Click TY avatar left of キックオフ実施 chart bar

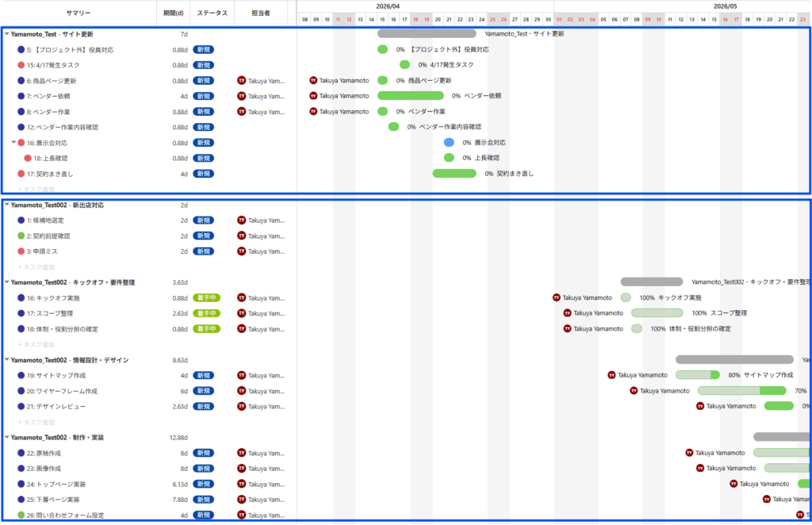pos(557,297)
